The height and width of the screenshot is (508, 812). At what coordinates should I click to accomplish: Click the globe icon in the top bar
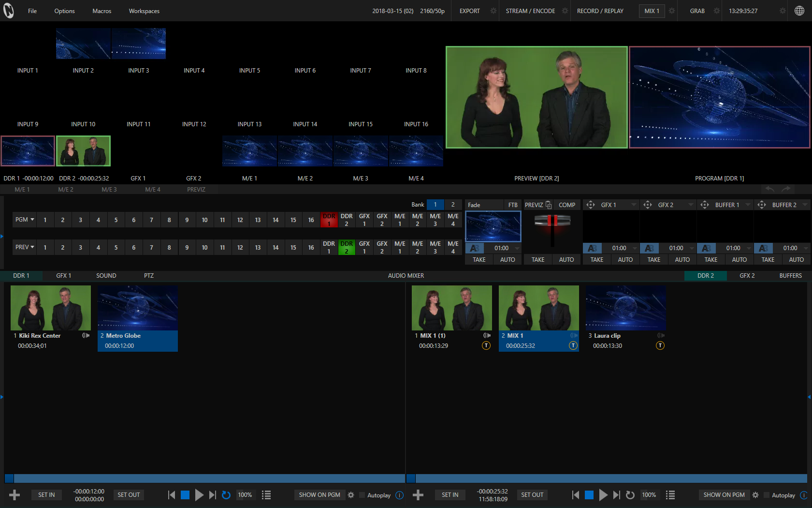(799, 10)
